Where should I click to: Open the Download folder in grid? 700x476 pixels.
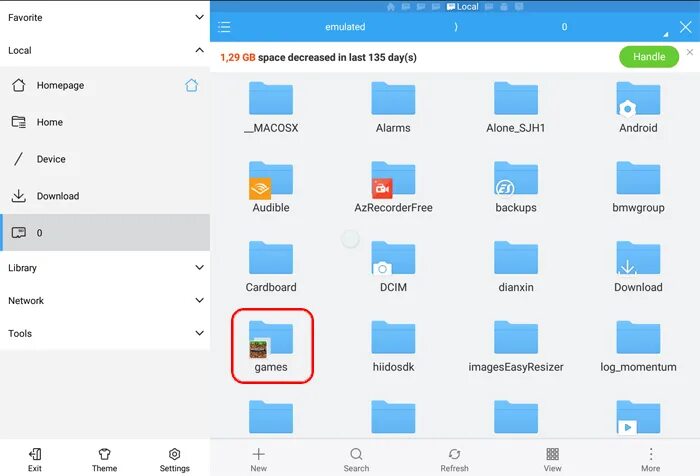point(638,267)
